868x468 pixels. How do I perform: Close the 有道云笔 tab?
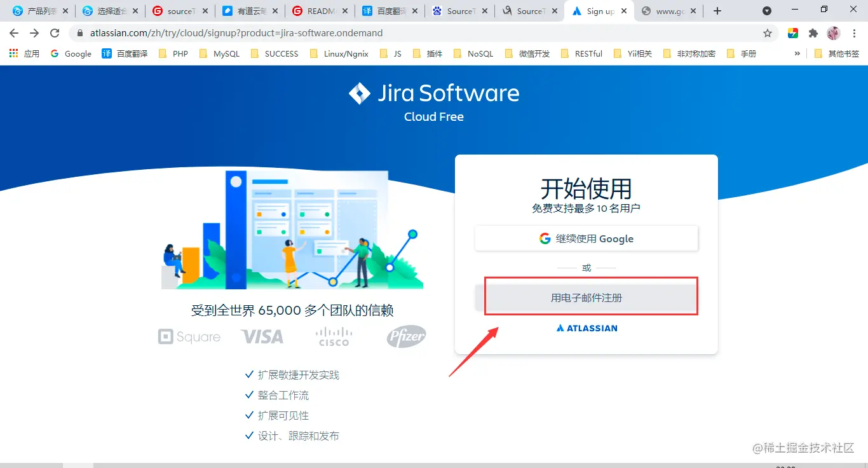pos(275,11)
